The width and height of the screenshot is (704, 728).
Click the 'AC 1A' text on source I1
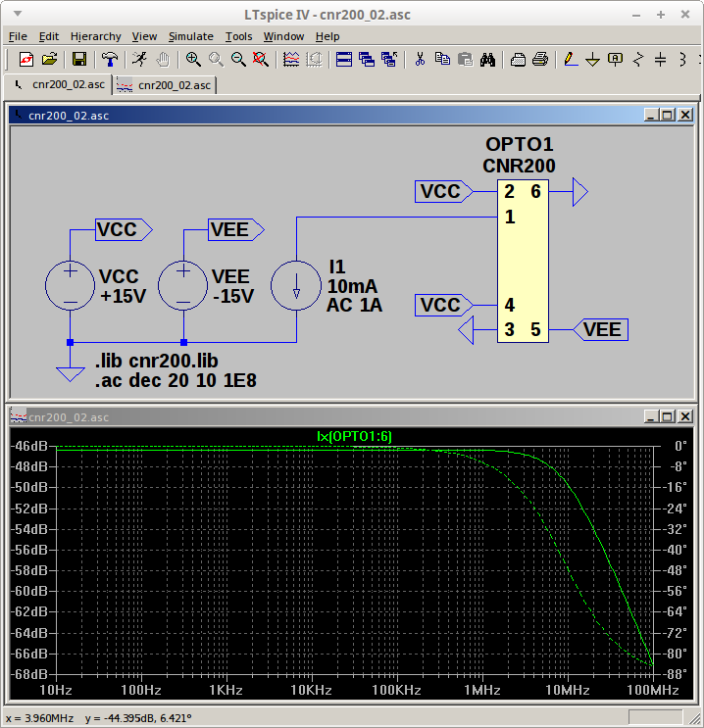coord(355,306)
